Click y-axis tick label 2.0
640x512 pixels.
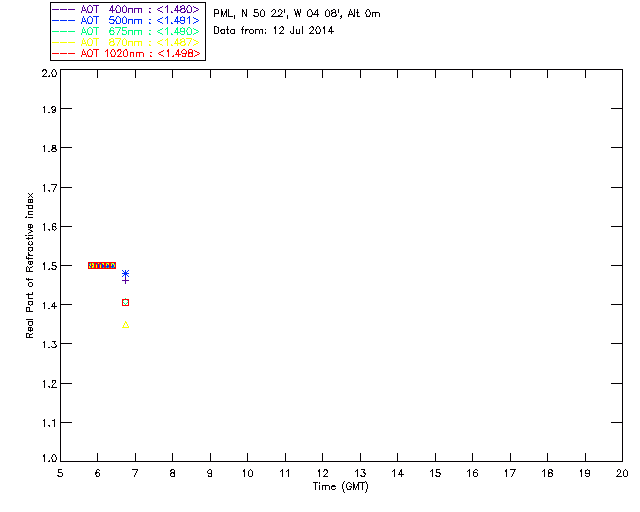pyautogui.click(x=49, y=74)
